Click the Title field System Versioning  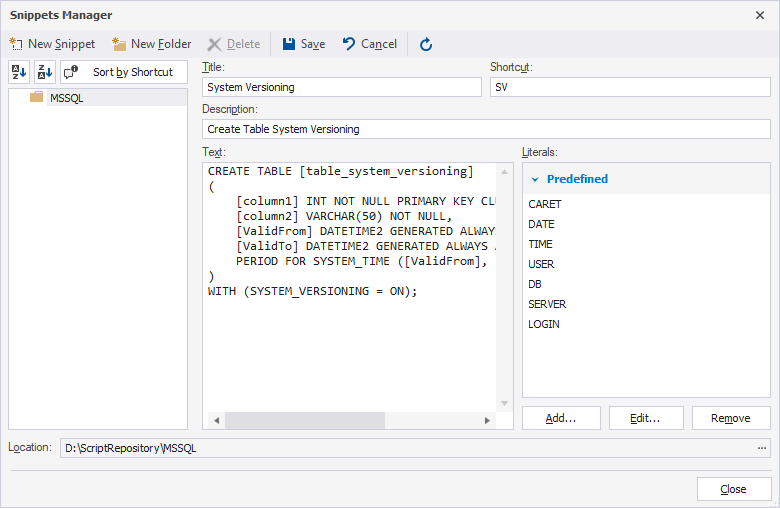click(x=342, y=87)
